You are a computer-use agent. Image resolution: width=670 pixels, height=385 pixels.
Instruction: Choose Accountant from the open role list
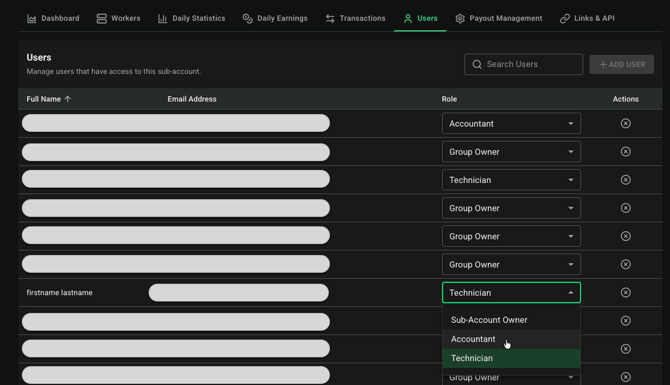point(511,339)
